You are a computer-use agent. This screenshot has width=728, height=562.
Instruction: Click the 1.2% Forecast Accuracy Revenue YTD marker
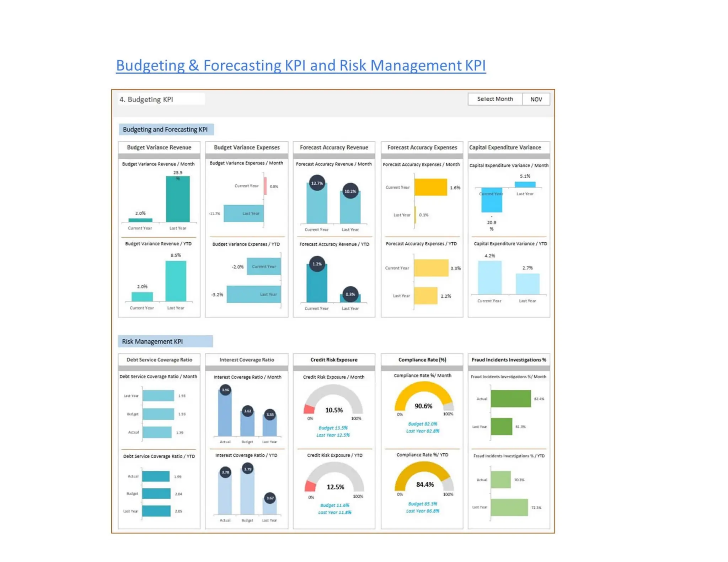click(x=317, y=264)
